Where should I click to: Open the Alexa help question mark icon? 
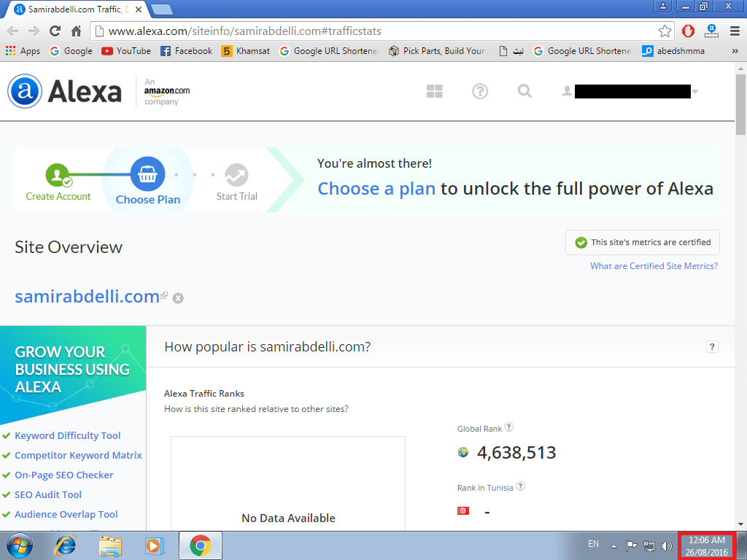(x=480, y=91)
